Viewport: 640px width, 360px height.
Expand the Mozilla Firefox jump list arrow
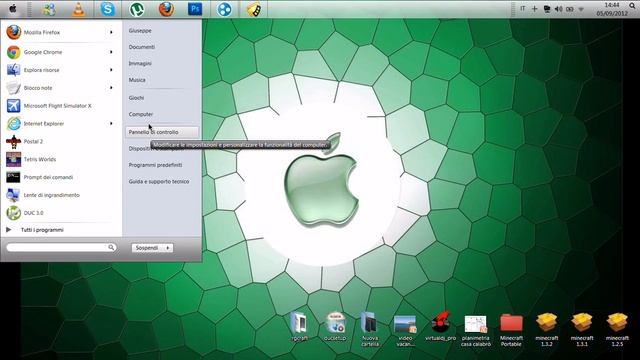pyautogui.click(x=111, y=32)
